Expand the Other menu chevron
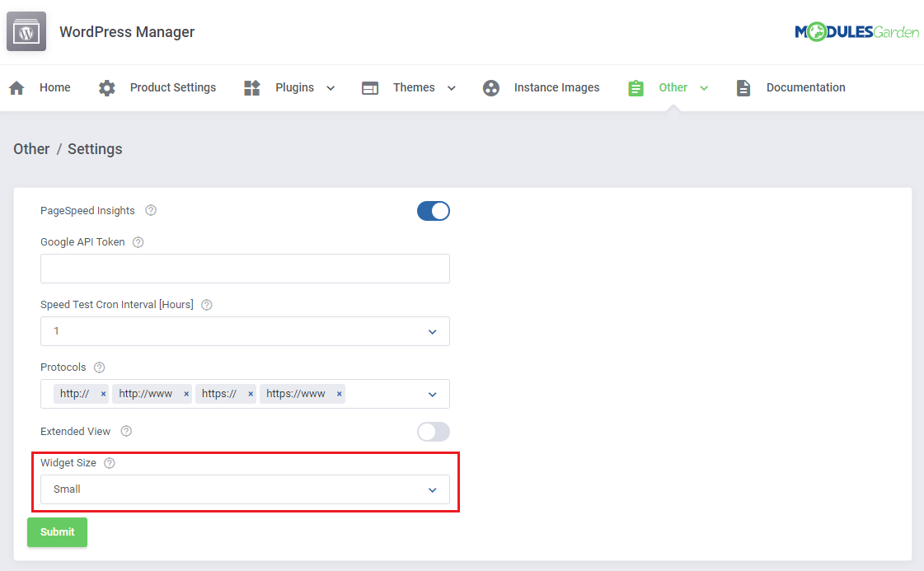This screenshot has height=571, width=924. [704, 88]
